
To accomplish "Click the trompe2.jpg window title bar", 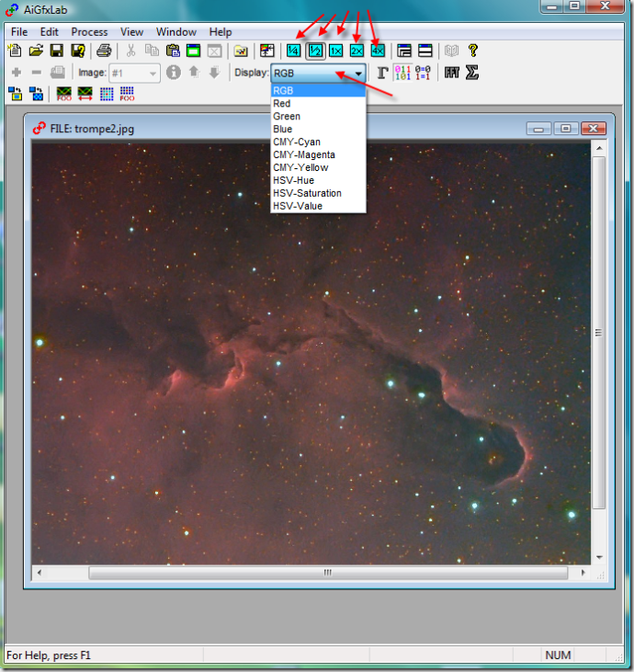I will (276, 129).
